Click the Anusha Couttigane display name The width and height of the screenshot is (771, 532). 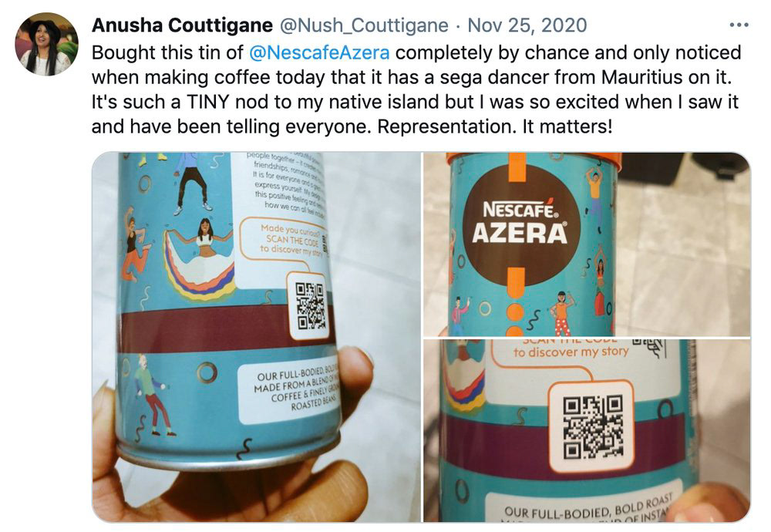click(182, 25)
